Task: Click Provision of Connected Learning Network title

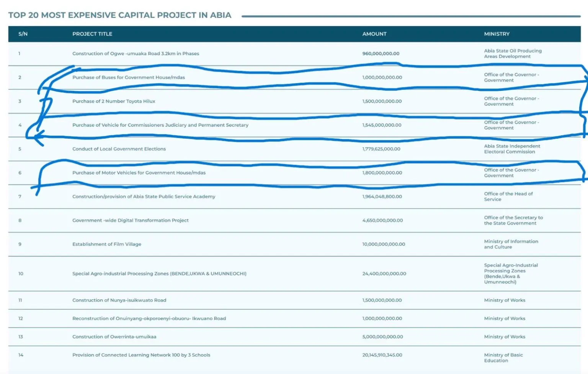Action: [141, 355]
